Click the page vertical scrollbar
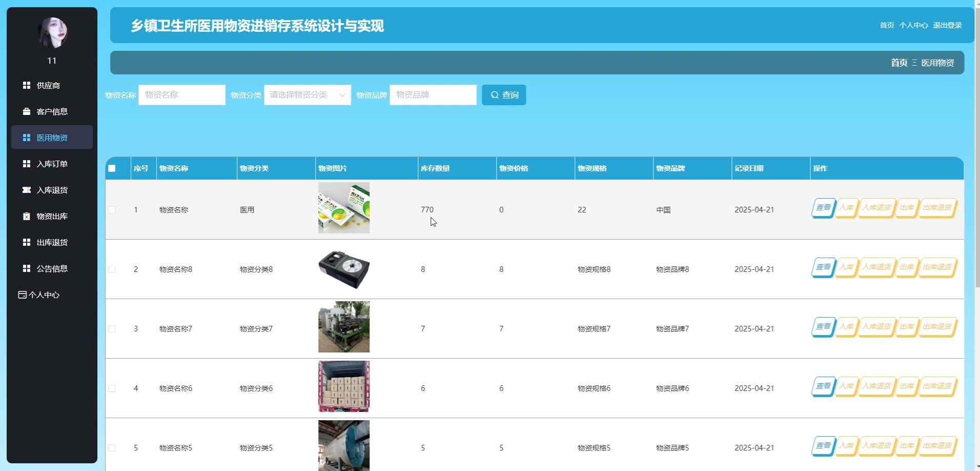The image size is (980, 471). point(977,154)
